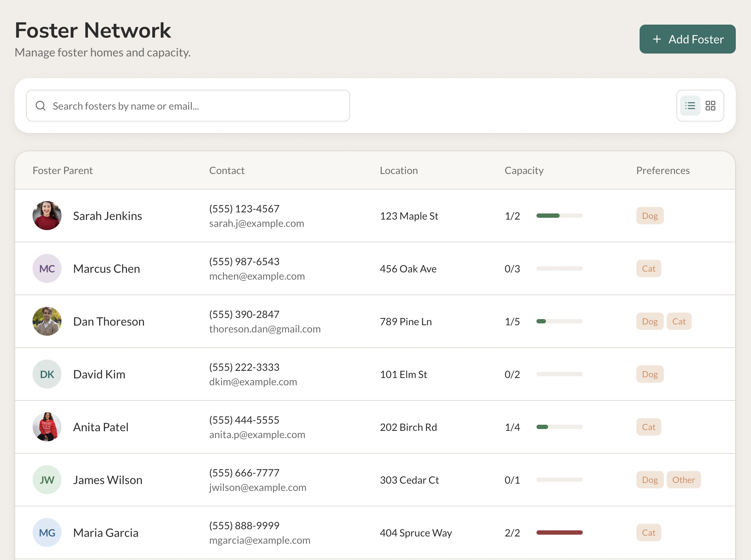Switch to grid view layout
751x560 pixels.
click(710, 106)
